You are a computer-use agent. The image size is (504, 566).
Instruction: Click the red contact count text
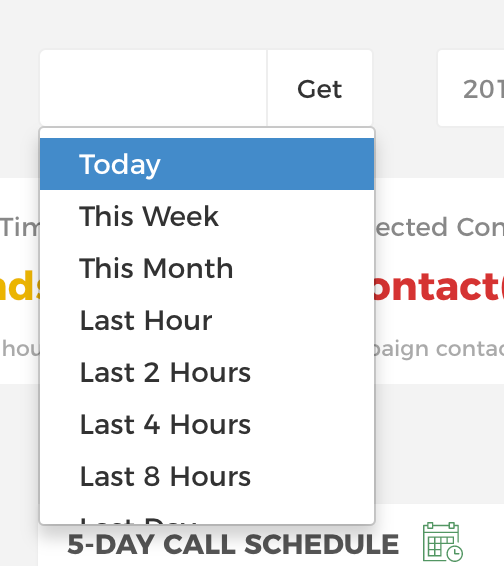pos(439,287)
